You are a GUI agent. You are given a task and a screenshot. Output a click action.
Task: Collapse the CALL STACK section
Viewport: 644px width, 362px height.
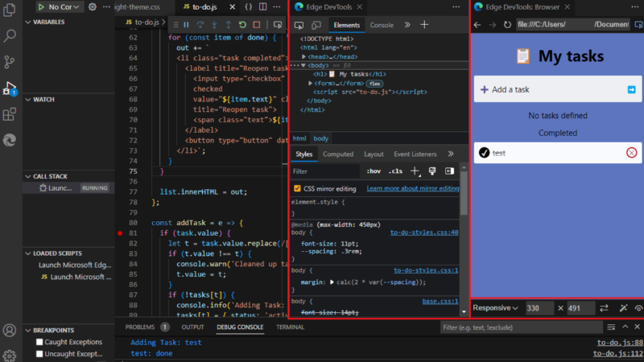tap(28, 176)
